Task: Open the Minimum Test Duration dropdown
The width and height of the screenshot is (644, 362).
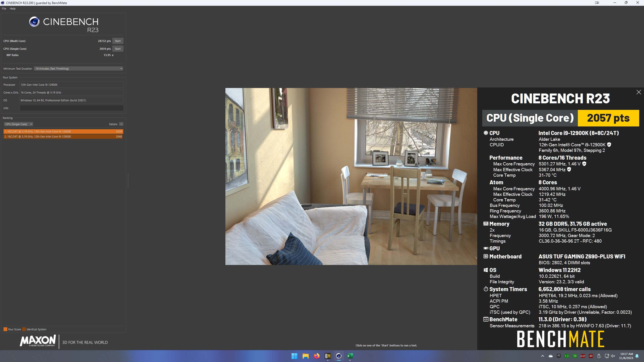Action: 78,69
